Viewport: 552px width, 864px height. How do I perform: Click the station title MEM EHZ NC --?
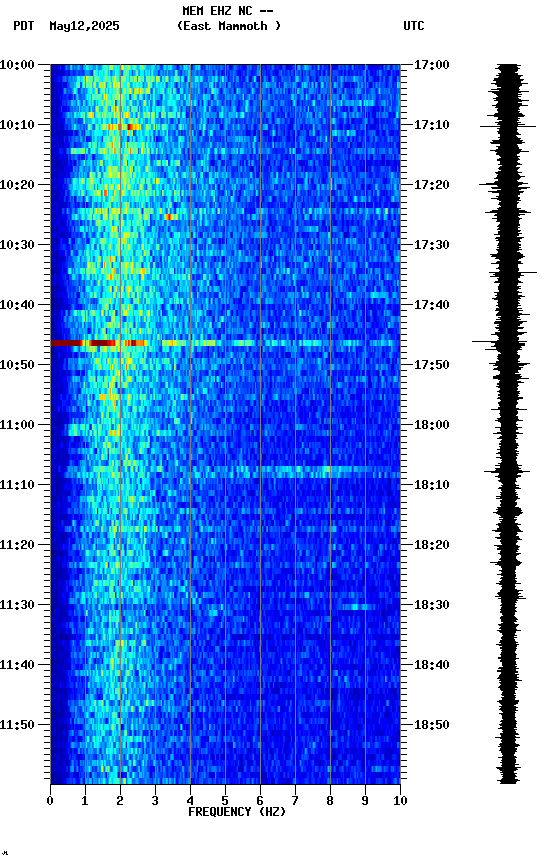click(x=228, y=11)
